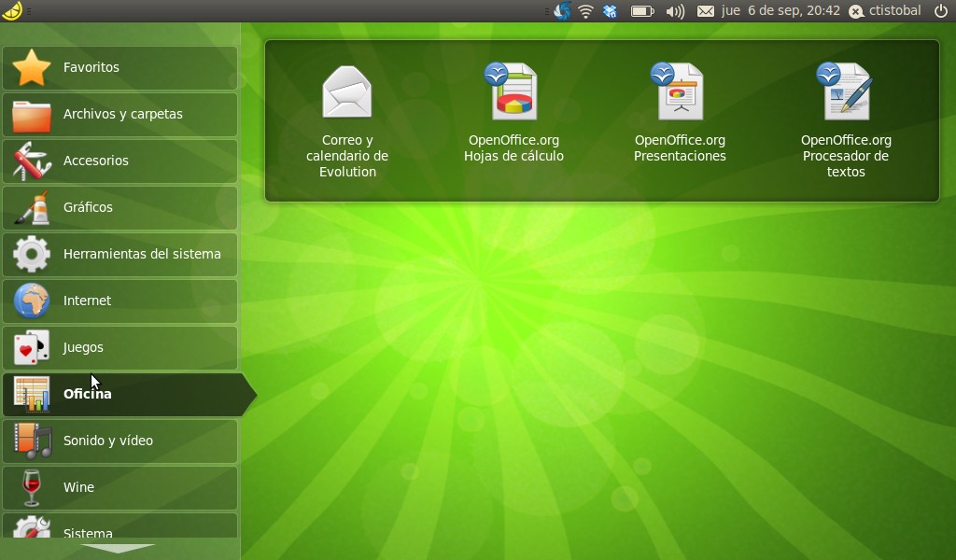Open the distro logo menu in top-left corner

pos(12,10)
